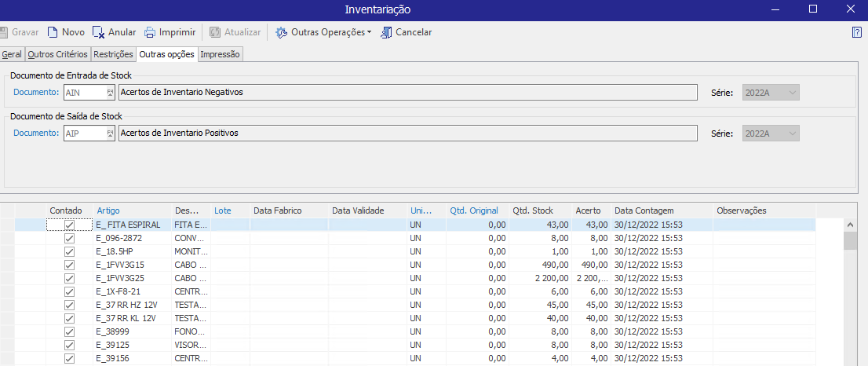Click the Outras Operações gear icon

(x=281, y=32)
